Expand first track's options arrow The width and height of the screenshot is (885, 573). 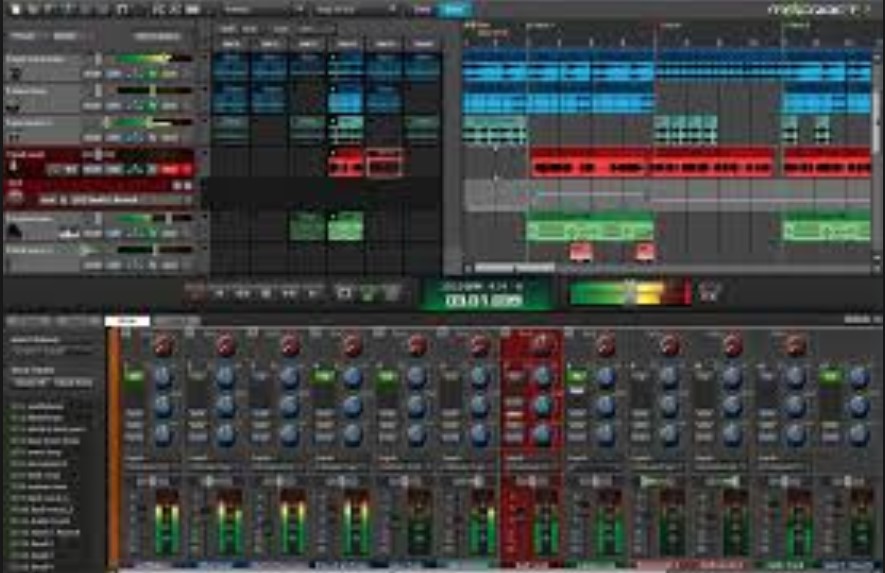(204, 59)
